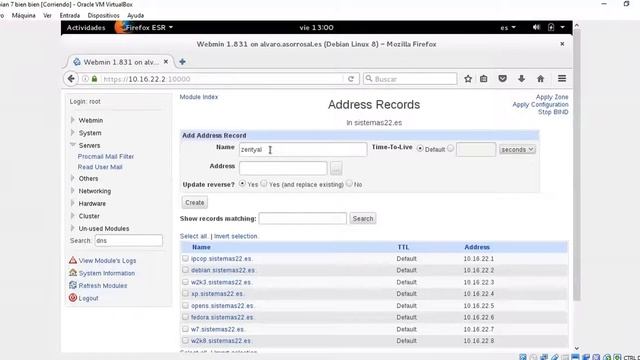Select custom Time-To-Live radio button
The image size is (640, 360).
click(450, 148)
